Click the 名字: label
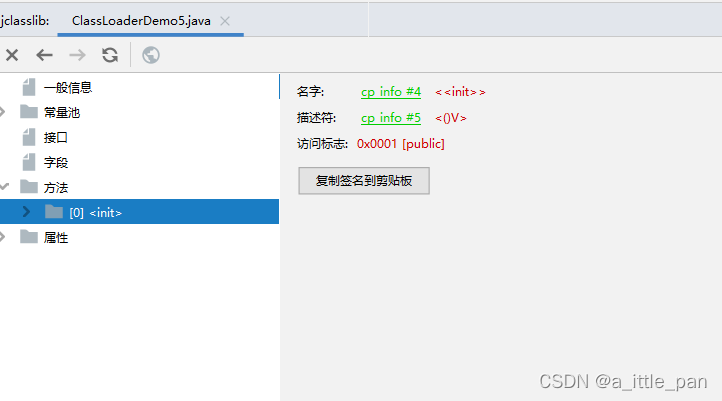The height and width of the screenshot is (401, 722). [x=310, y=92]
